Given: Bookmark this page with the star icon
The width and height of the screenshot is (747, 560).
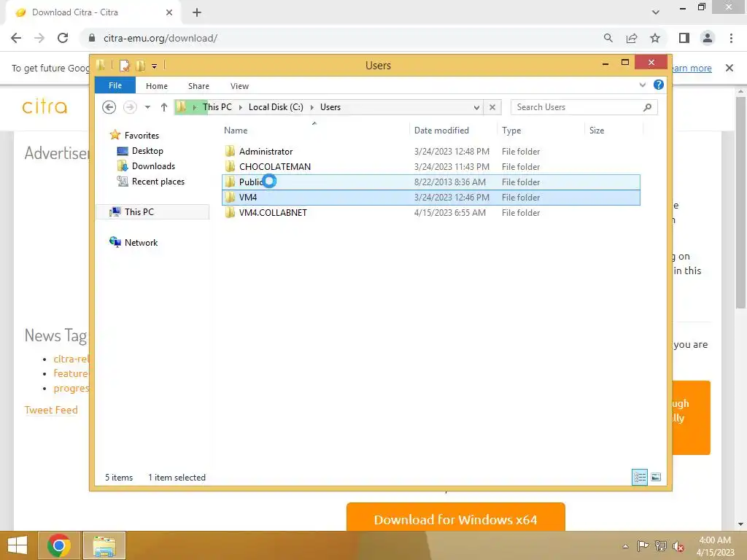Looking at the screenshot, I should point(655,38).
